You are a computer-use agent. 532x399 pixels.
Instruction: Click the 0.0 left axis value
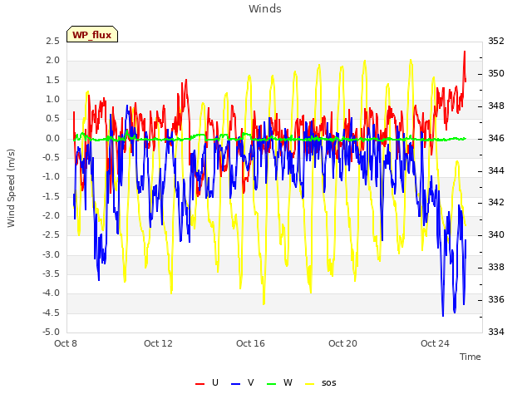(x=52, y=139)
